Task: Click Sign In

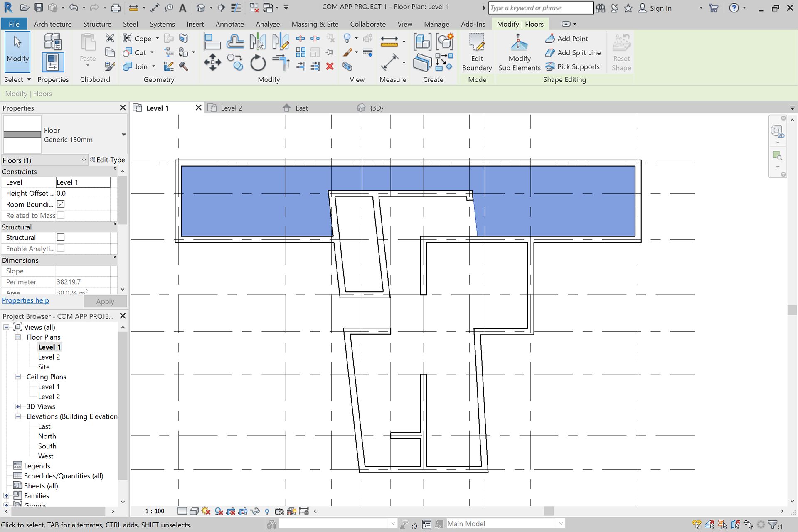Action: pos(655,8)
